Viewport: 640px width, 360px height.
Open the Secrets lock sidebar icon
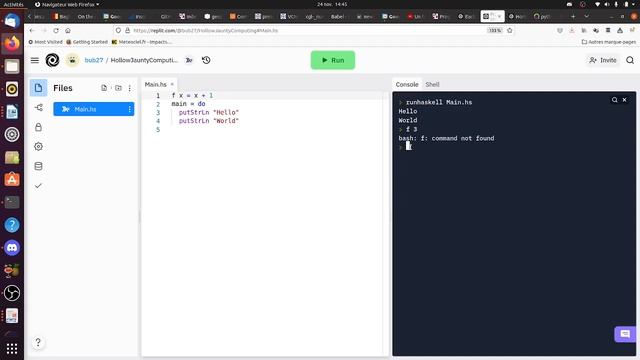pos(38,127)
